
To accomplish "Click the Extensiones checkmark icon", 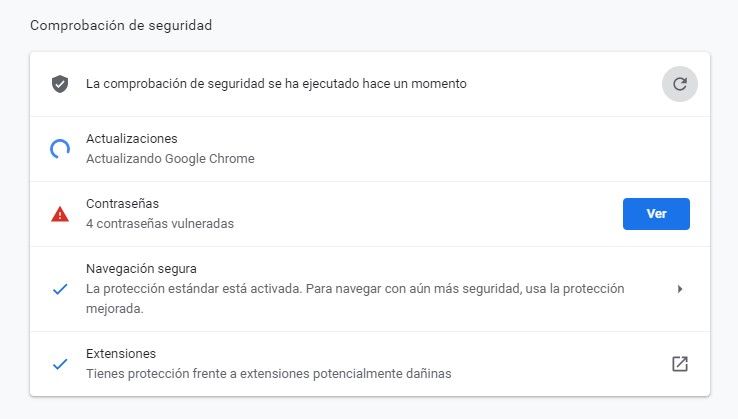I will coord(60,363).
